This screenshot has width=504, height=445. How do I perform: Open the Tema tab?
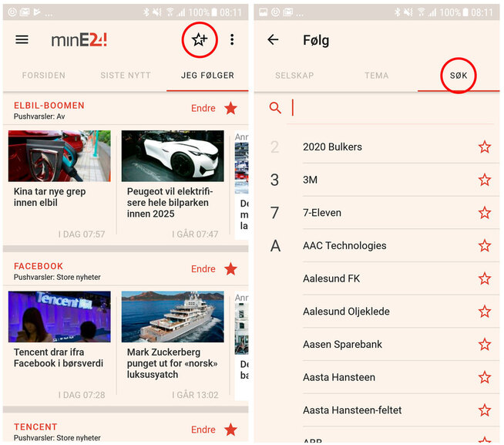pyautogui.click(x=376, y=76)
